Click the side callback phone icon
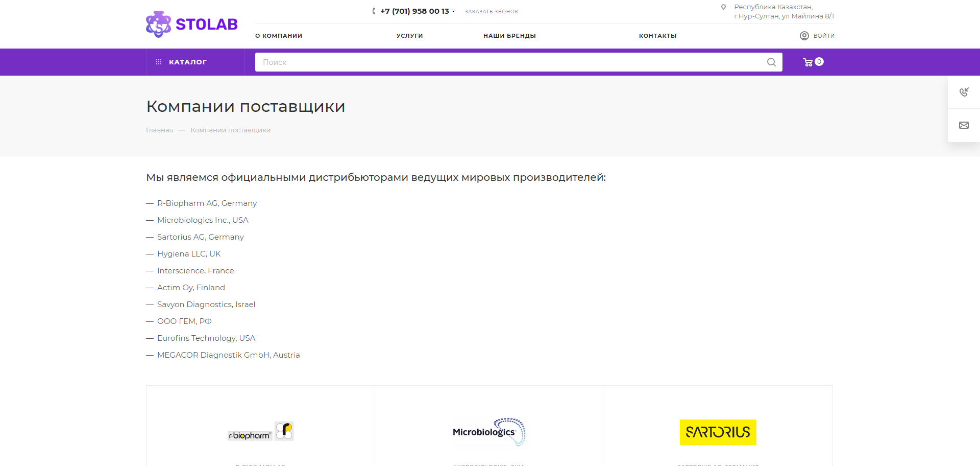This screenshot has width=980, height=466. [x=964, y=92]
